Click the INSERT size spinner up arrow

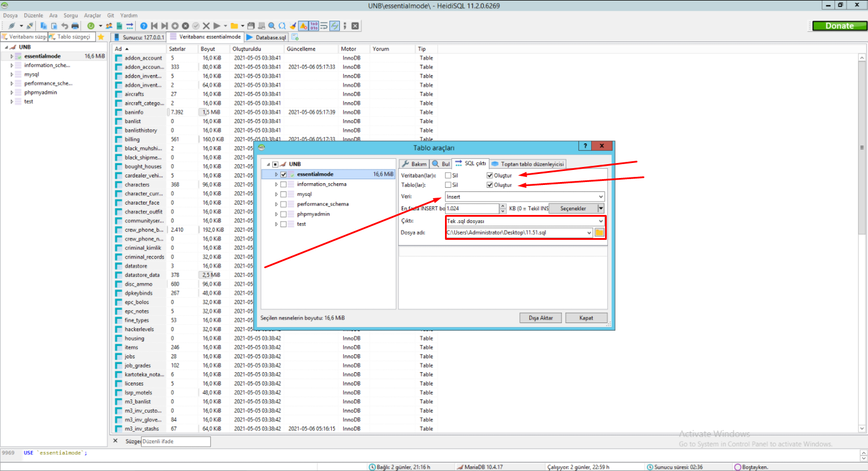tap(503, 206)
